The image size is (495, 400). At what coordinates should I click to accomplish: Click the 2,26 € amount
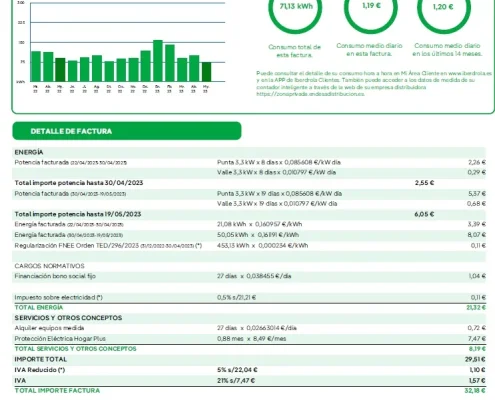477,162
